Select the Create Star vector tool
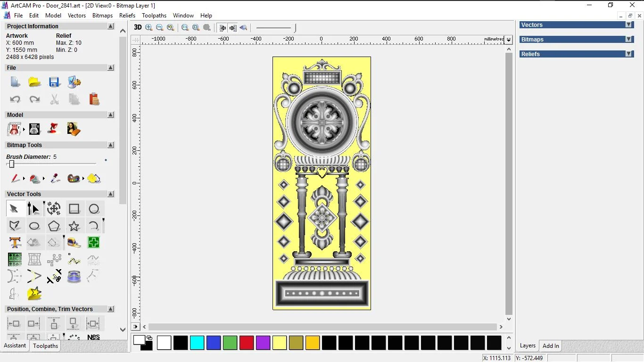Image resolution: width=644 pixels, height=362 pixels. pos(74,226)
